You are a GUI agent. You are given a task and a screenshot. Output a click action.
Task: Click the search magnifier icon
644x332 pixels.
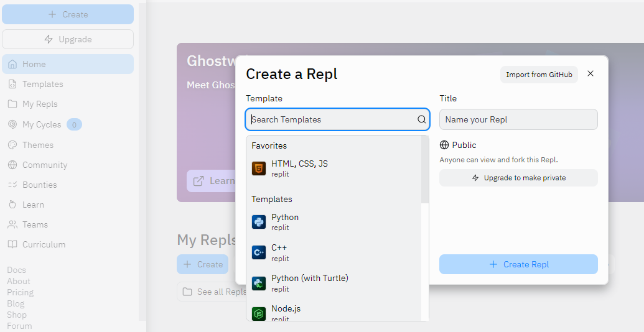[x=422, y=119]
